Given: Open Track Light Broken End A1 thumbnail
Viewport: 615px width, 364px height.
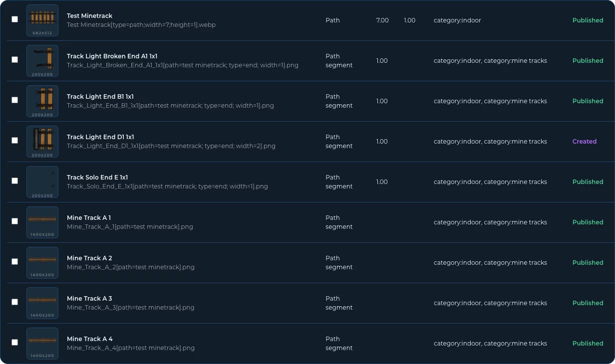Looking at the screenshot, I should tap(42, 61).
